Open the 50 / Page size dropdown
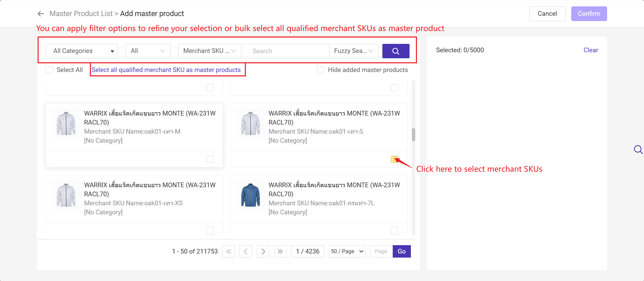Screen dimensions: 644x281 click(x=347, y=251)
